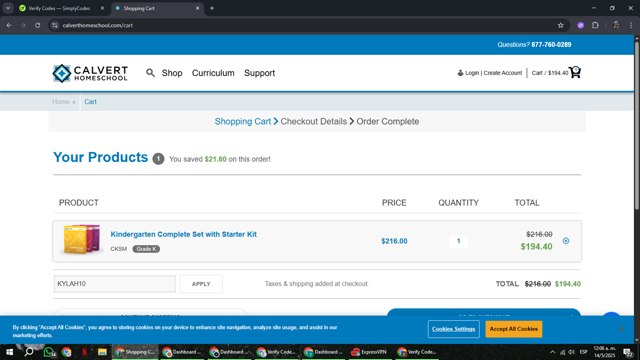The width and height of the screenshot is (640, 360).
Task: Open WhatsApp from the taskbar
Action: [x=49, y=352]
